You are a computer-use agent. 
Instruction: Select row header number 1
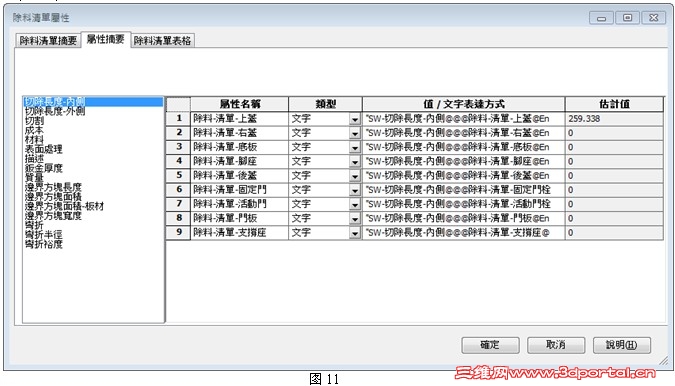coord(179,118)
